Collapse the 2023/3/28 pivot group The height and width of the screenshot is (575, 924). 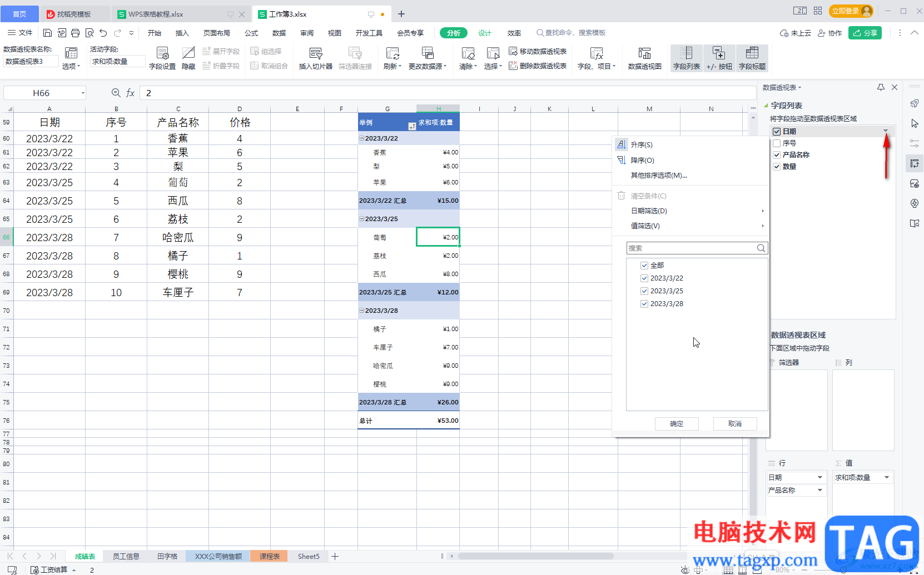point(361,311)
